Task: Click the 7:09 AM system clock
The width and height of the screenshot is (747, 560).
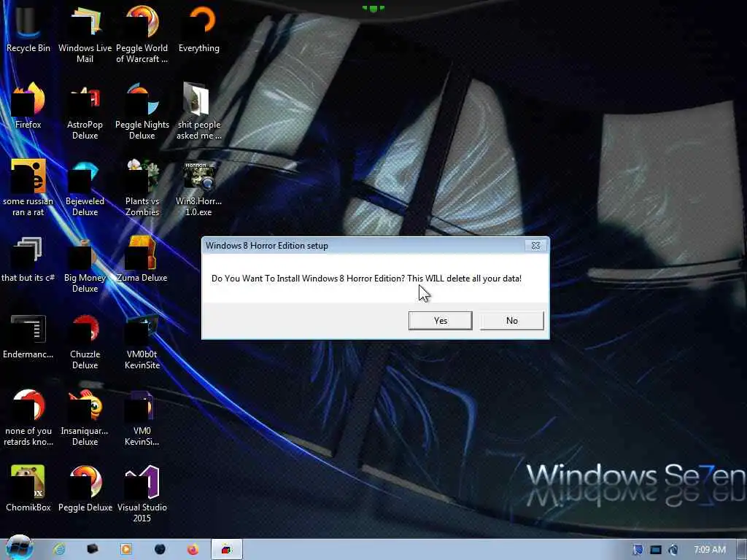Action: click(709, 550)
